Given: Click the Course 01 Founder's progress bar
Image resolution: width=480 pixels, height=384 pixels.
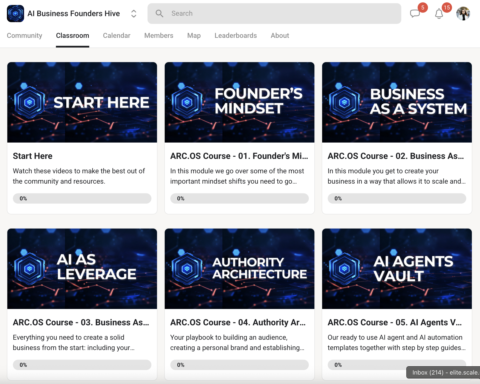Looking at the screenshot, I should tap(239, 198).
